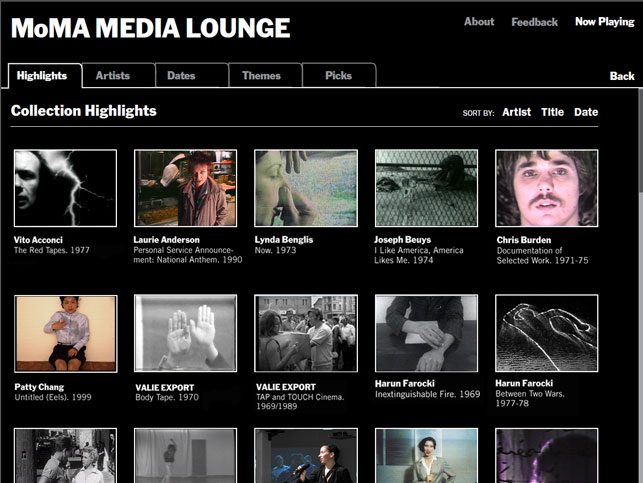Screen dimensions: 643x483
Task: Open Inextinguishable Fire thumbnail
Action: 426,333
